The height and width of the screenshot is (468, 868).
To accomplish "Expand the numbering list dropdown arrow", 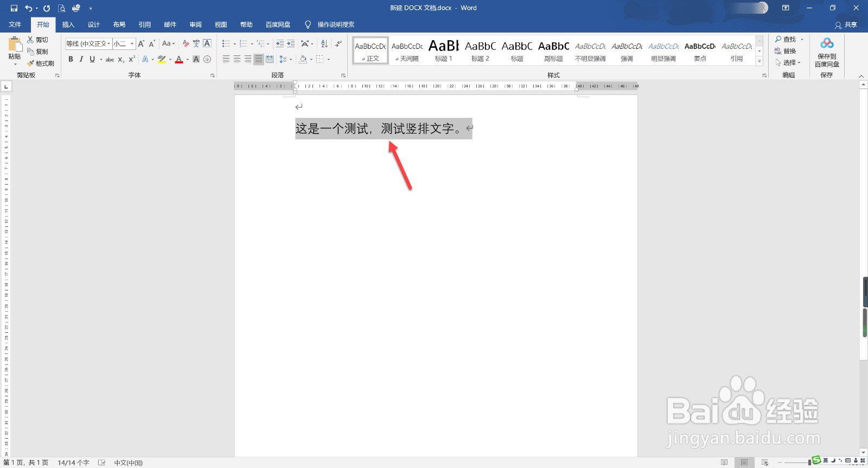I will point(252,44).
